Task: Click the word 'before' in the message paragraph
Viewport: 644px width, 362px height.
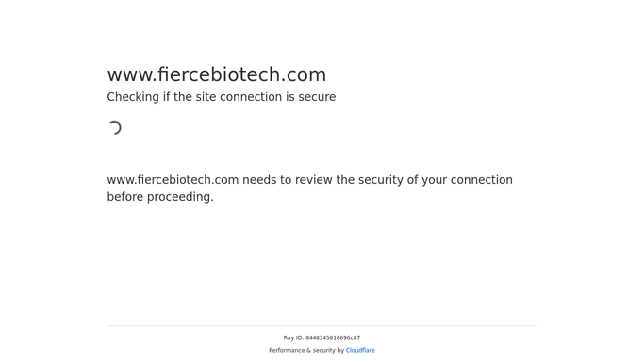Action: click(125, 197)
